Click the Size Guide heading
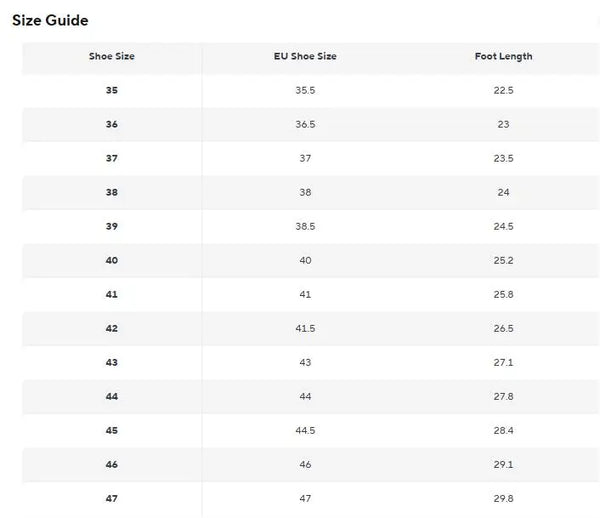The image size is (600, 518). 50,20
